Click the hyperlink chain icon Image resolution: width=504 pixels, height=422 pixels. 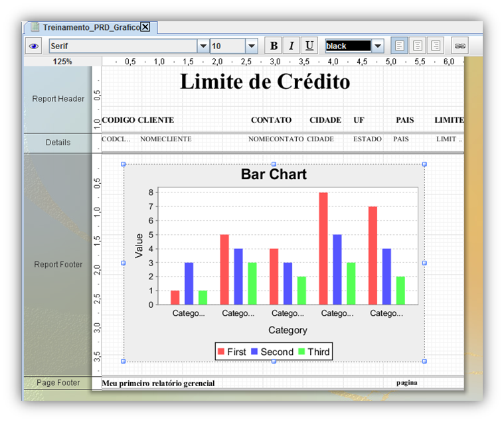(x=460, y=46)
